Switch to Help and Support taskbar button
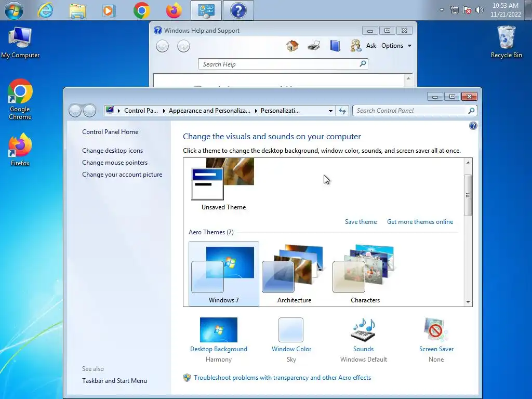Viewport: 532px width, 399px height. point(238,10)
